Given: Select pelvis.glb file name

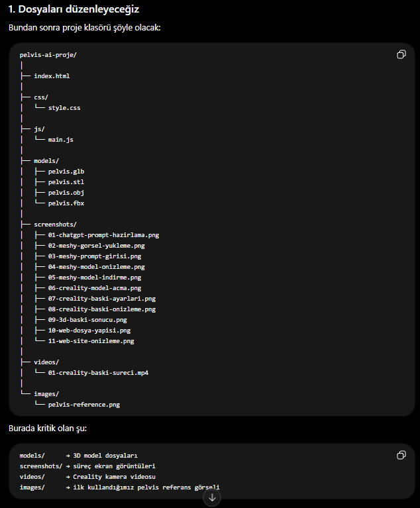Looking at the screenshot, I should (x=66, y=172).
